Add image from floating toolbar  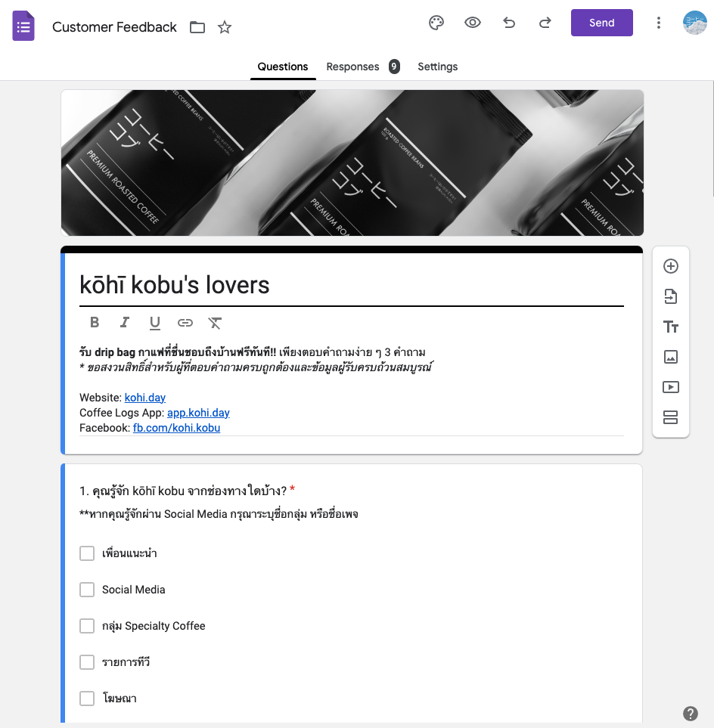(670, 357)
